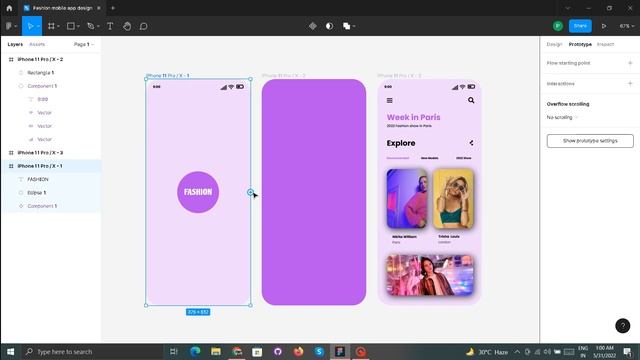
Task: Select the wide neon city photo
Action: [430, 275]
